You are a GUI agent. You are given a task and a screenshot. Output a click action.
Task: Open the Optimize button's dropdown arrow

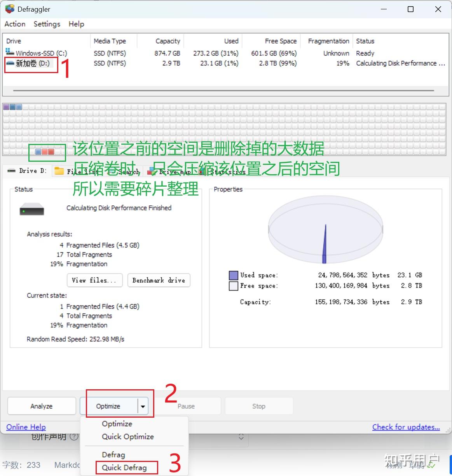pos(143,406)
